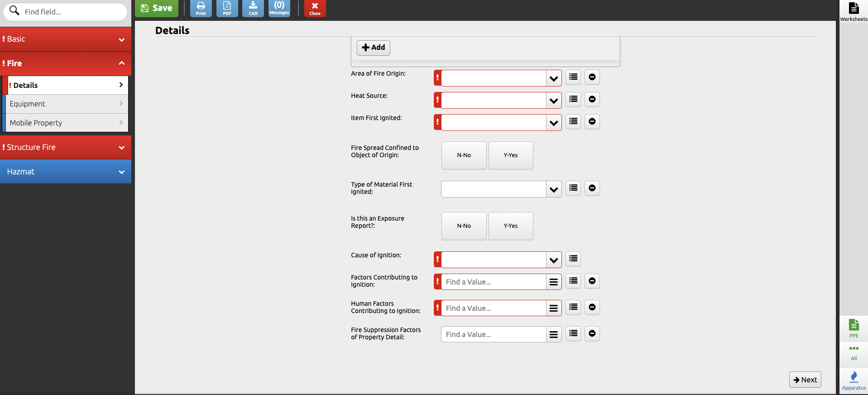The height and width of the screenshot is (395, 868).
Task: Select Y-Yes for Fire Spread Confined
Action: coord(510,155)
